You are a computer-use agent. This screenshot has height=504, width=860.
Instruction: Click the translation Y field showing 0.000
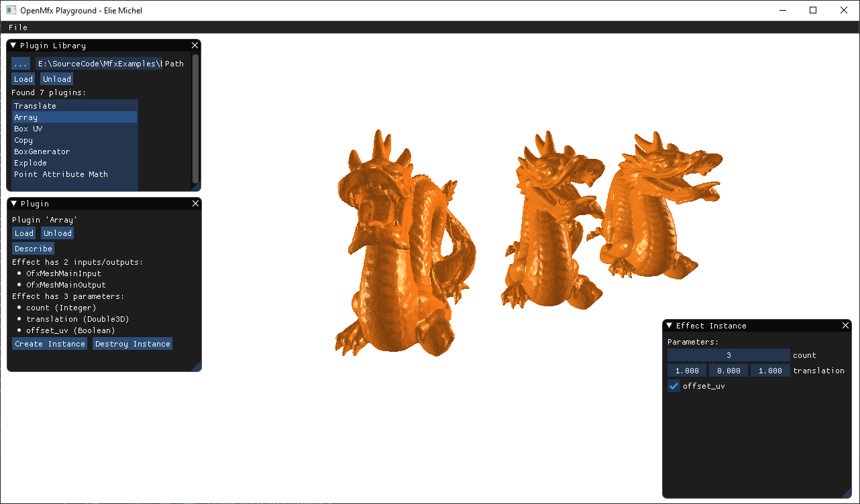[729, 371]
